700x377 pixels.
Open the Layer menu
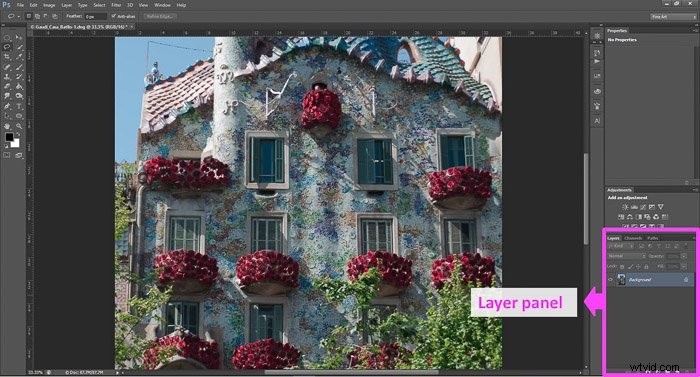point(67,5)
